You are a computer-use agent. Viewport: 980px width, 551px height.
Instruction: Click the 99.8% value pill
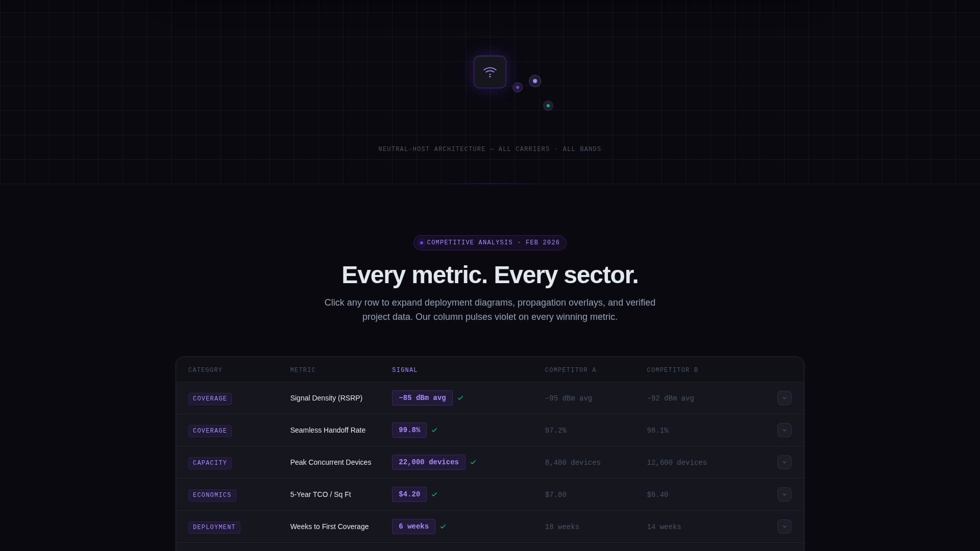[409, 430]
